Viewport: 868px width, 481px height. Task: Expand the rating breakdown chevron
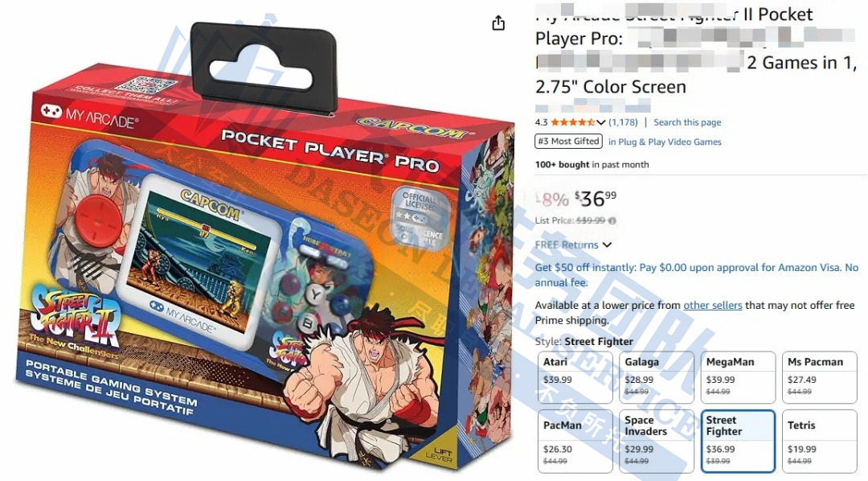[x=601, y=122]
